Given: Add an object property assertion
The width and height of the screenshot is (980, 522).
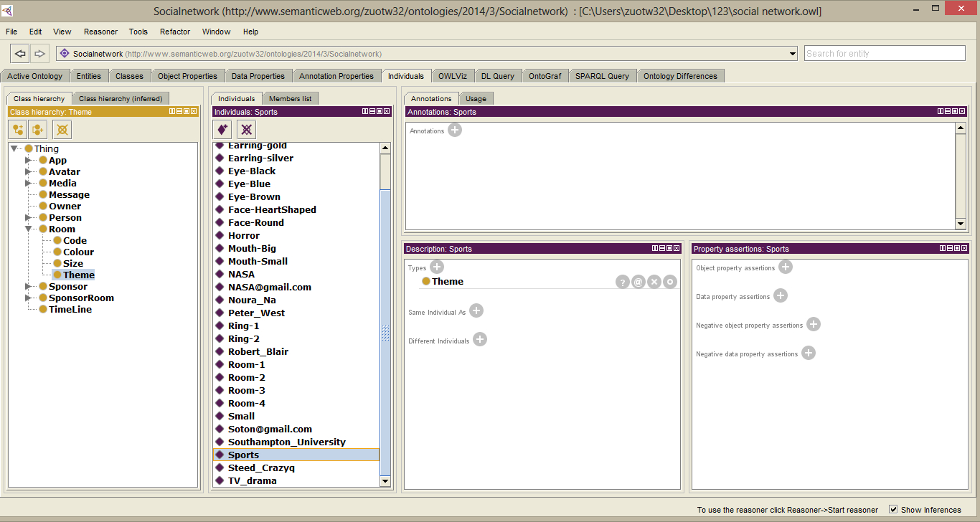Looking at the screenshot, I should [x=786, y=267].
